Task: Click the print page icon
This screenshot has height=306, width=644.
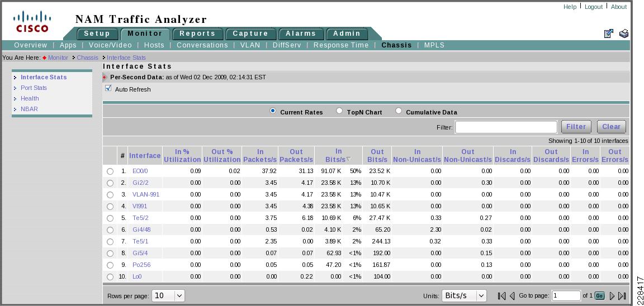Action: pyautogui.click(x=624, y=34)
